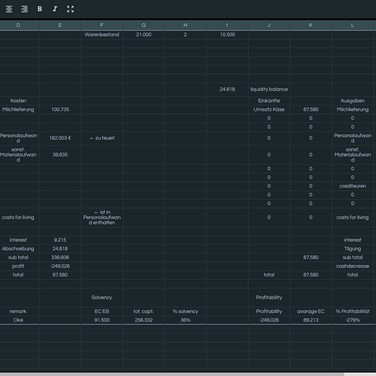This screenshot has height=376, width=376.
Task: Click the total label in column J
Action: (x=269, y=275)
